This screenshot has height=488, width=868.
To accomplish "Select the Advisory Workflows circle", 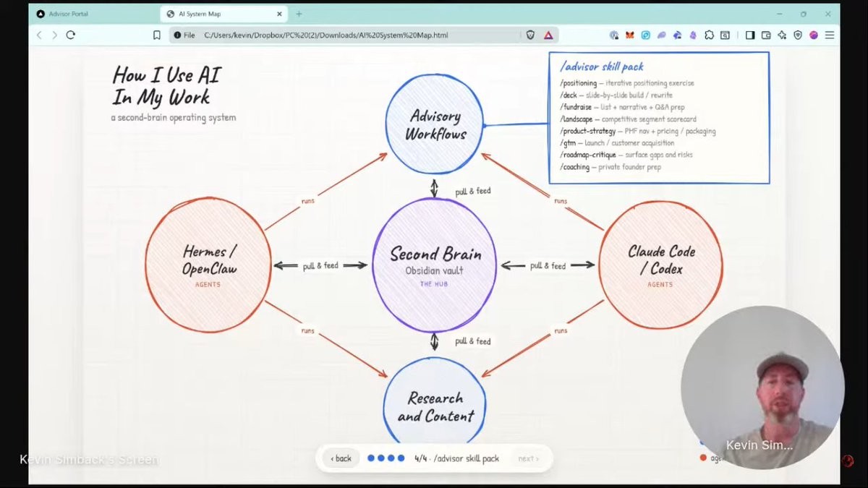I will click(435, 125).
